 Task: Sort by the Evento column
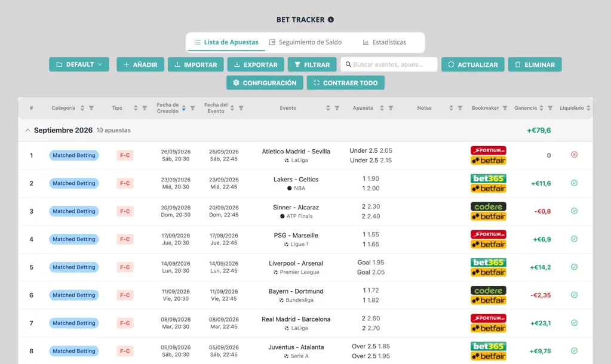coord(328,108)
